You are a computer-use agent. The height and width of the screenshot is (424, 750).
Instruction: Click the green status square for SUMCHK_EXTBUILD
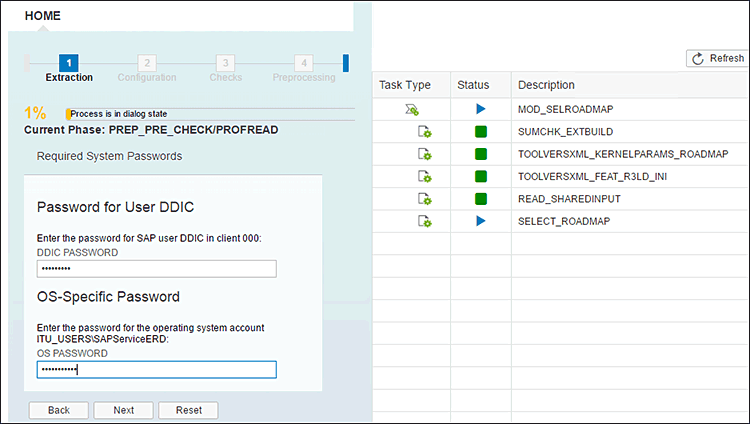pos(481,132)
